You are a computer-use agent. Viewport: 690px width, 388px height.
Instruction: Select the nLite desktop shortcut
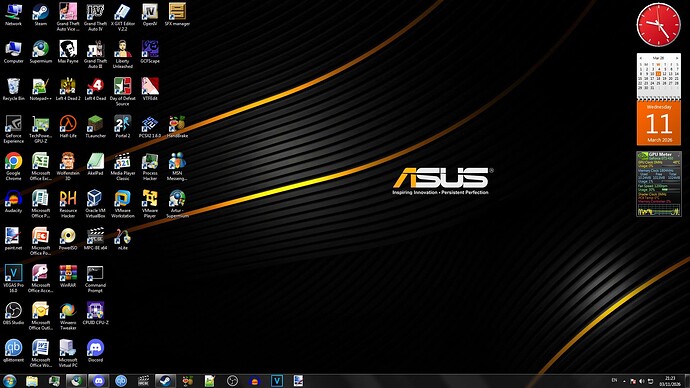tap(122, 239)
